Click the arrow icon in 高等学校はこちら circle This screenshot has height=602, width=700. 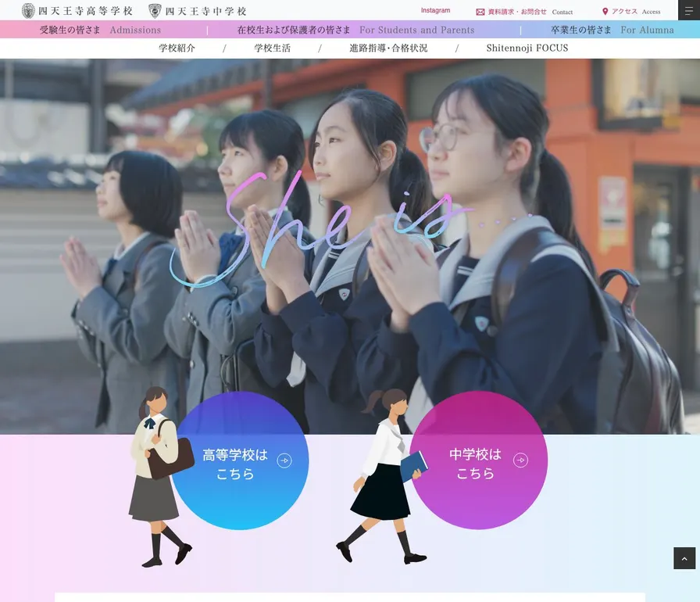click(x=284, y=460)
